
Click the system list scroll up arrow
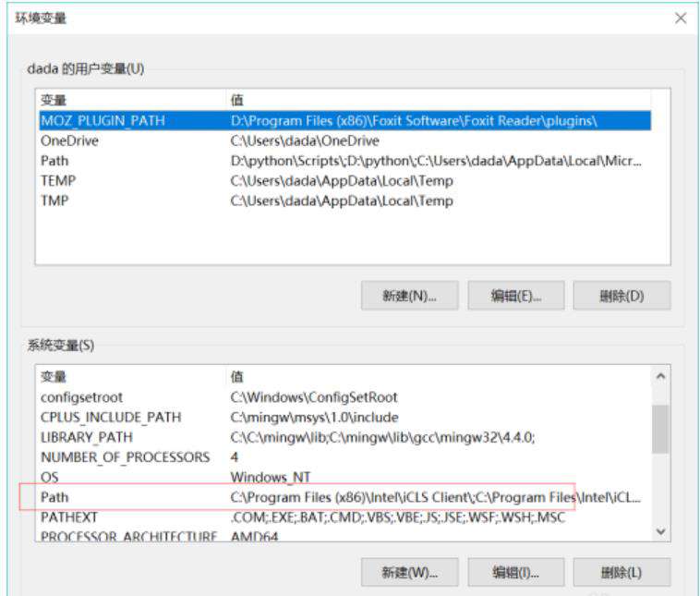660,377
